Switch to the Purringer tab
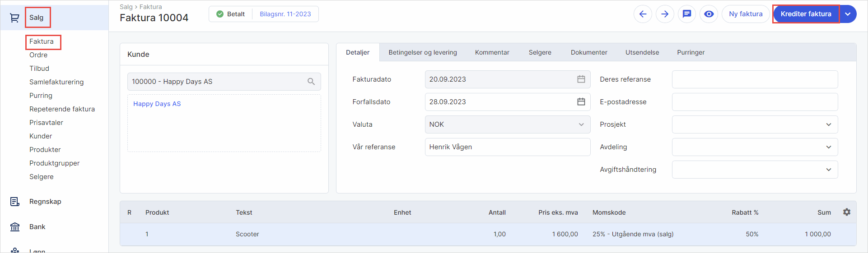 point(691,52)
